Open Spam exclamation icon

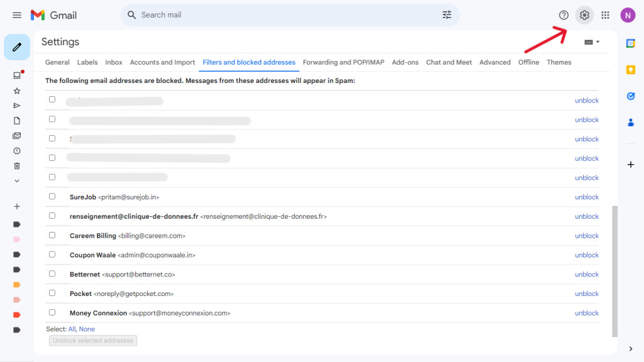(17, 151)
